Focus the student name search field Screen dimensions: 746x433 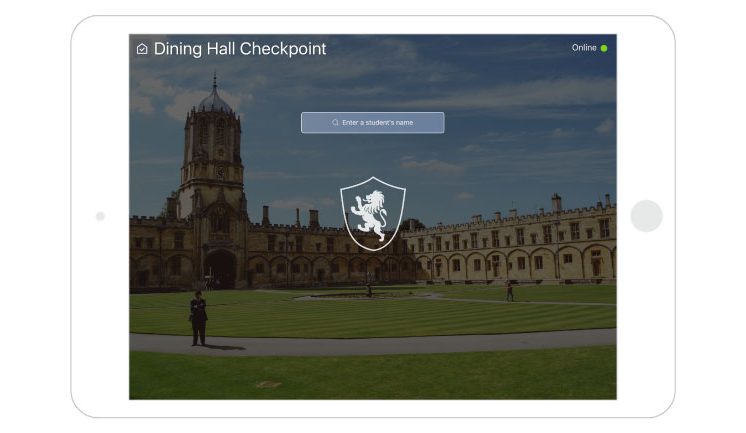(x=373, y=123)
